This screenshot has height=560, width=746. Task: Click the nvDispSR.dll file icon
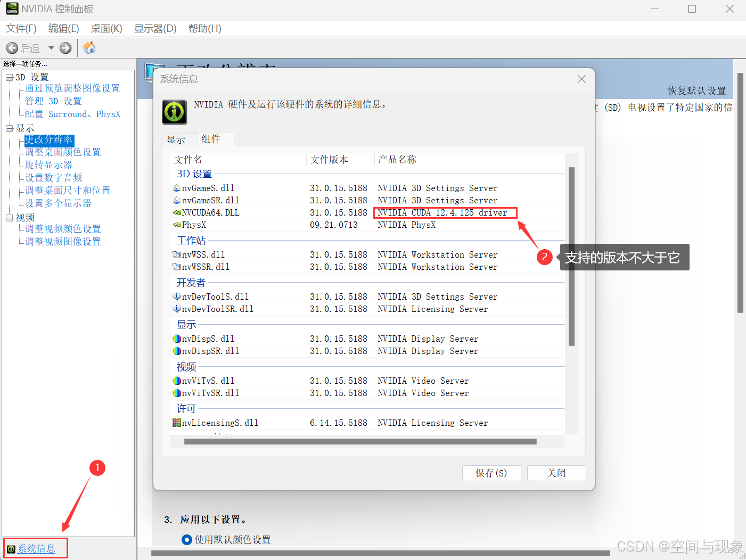177,351
